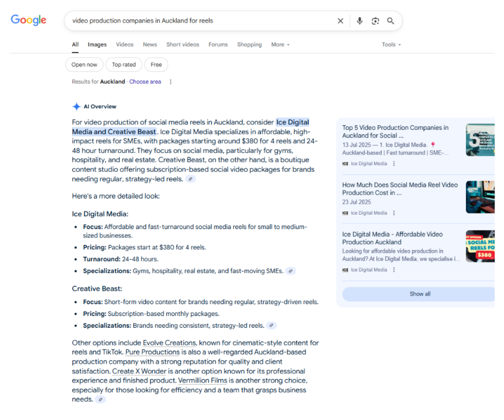This screenshot has height=420, width=504.
Task: Click highlighted Ice Digital Media and Creative Beast text
Action: (x=191, y=127)
